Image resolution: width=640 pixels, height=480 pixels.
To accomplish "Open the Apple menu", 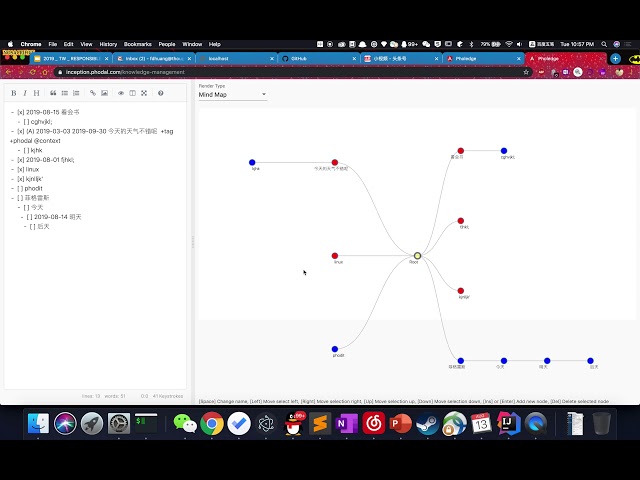I will point(11,44).
